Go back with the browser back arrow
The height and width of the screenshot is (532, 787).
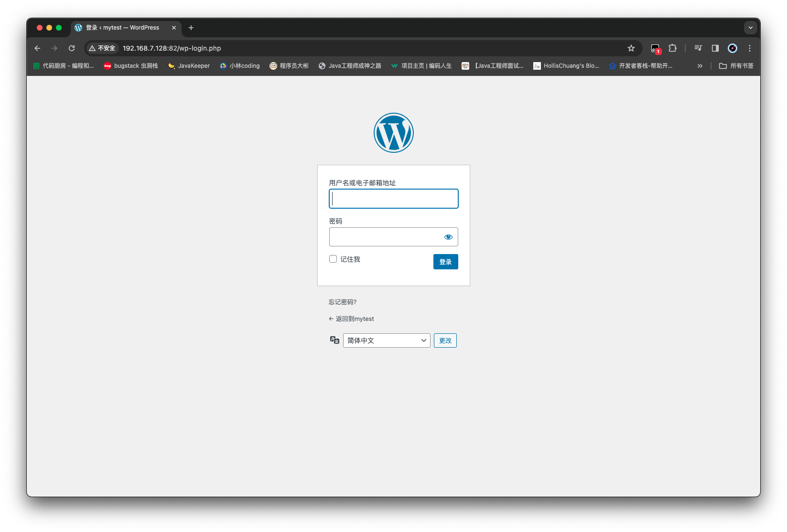coord(37,48)
